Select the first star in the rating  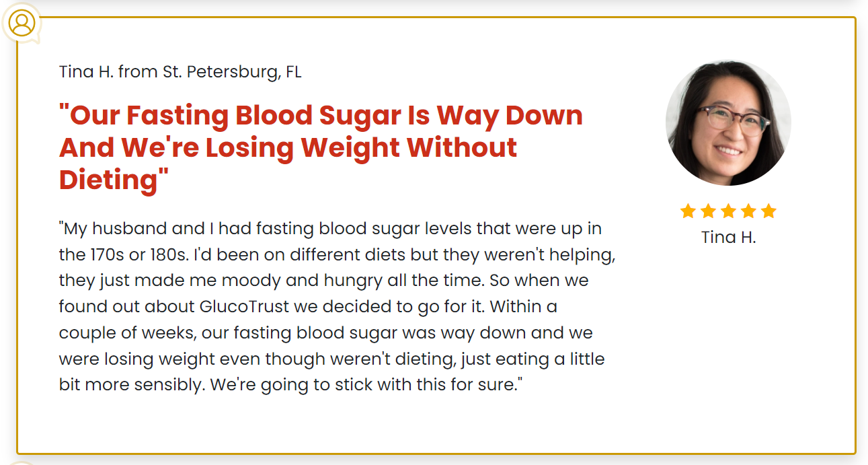688,211
